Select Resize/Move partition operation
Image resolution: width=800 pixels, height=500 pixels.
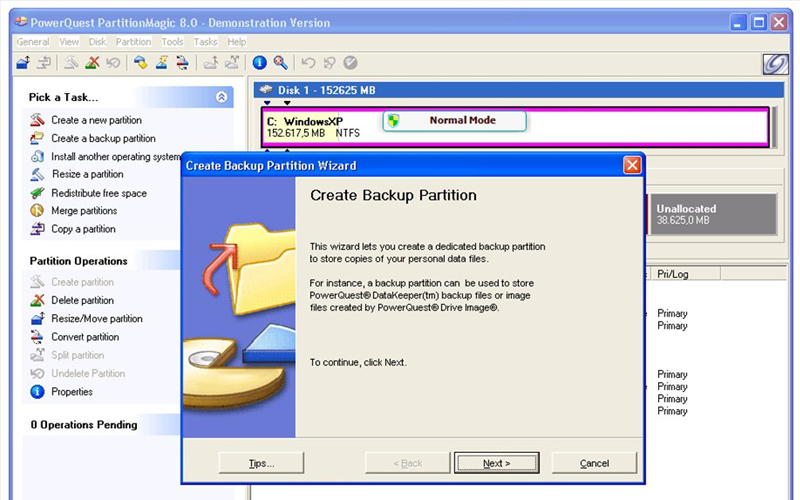[97, 319]
